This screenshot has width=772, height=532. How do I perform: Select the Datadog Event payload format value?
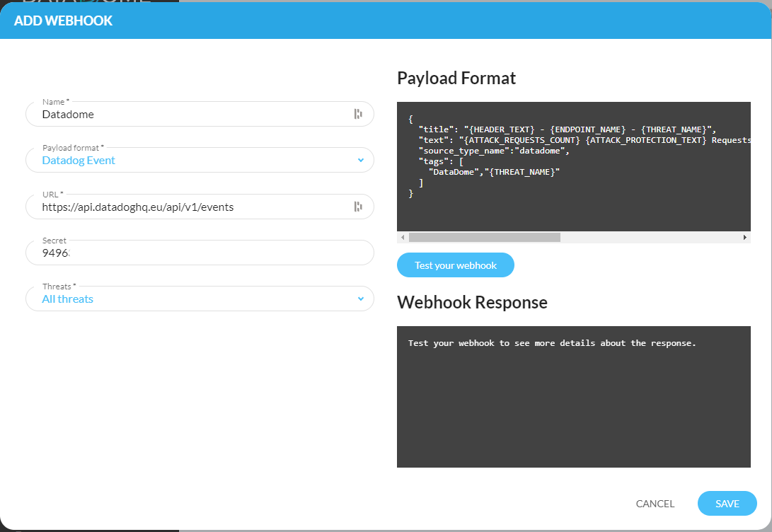pyautogui.click(x=79, y=161)
